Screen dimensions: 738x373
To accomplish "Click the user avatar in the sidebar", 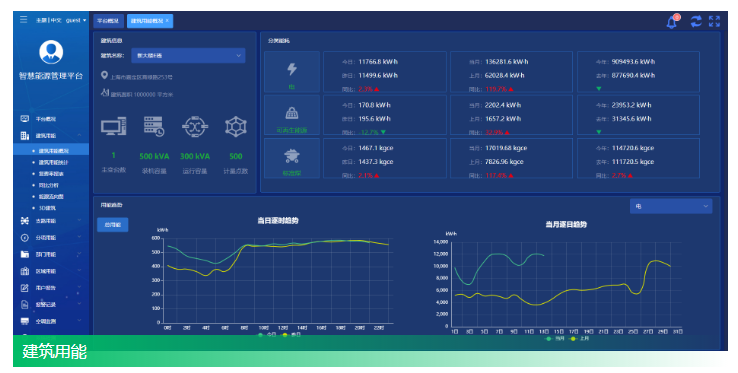I will click(x=51, y=52).
